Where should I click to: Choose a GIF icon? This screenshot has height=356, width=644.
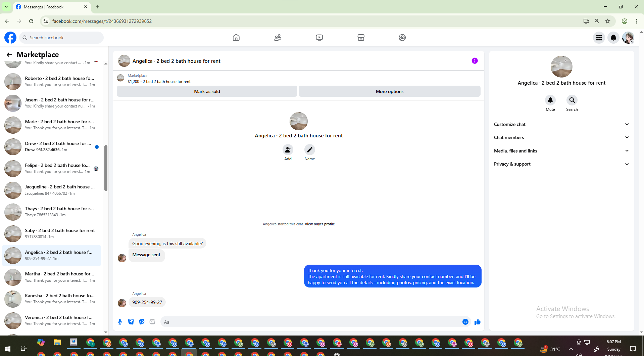[x=152, y=322]
